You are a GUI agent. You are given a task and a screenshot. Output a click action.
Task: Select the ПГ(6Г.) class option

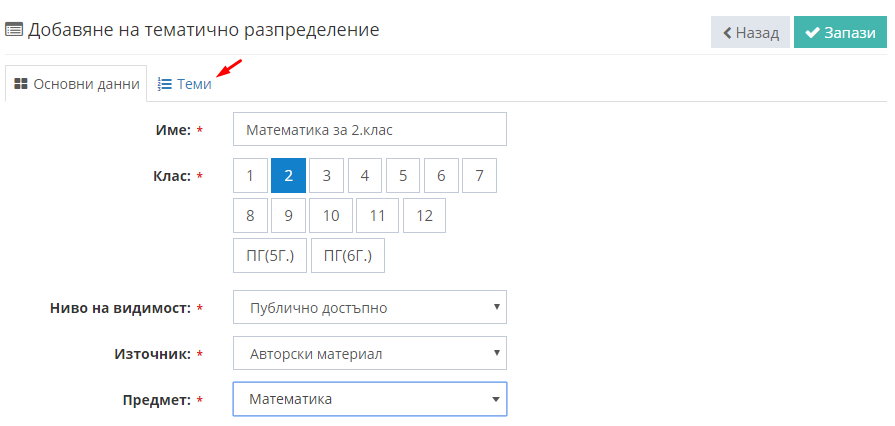click(x=348, y=256)
